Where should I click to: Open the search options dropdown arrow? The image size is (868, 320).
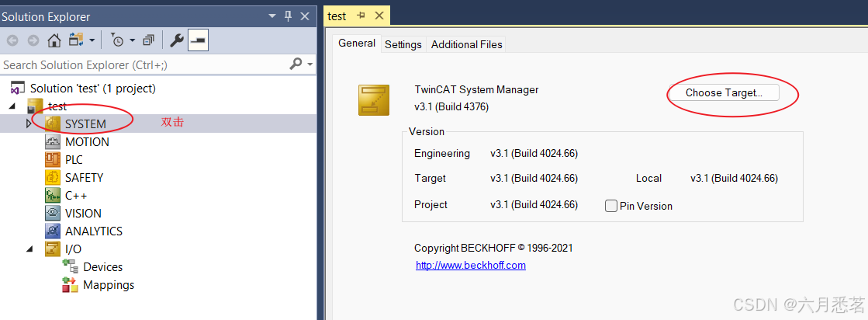click(310, 65)
